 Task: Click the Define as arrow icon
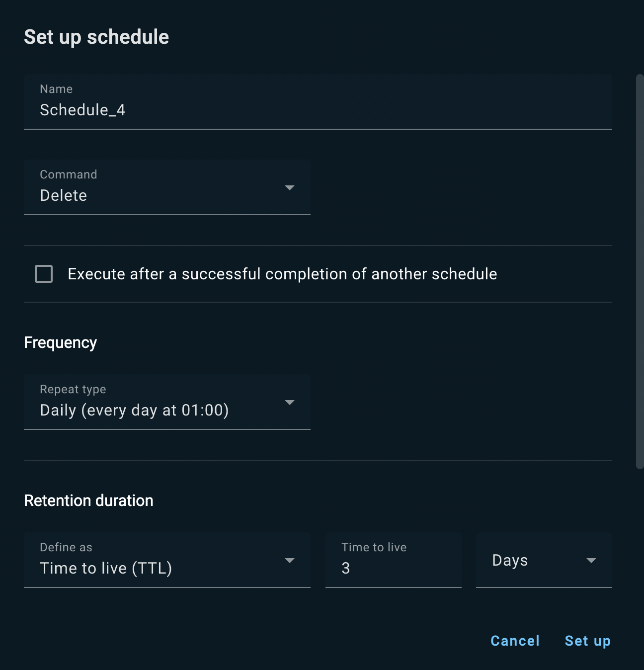289,561
